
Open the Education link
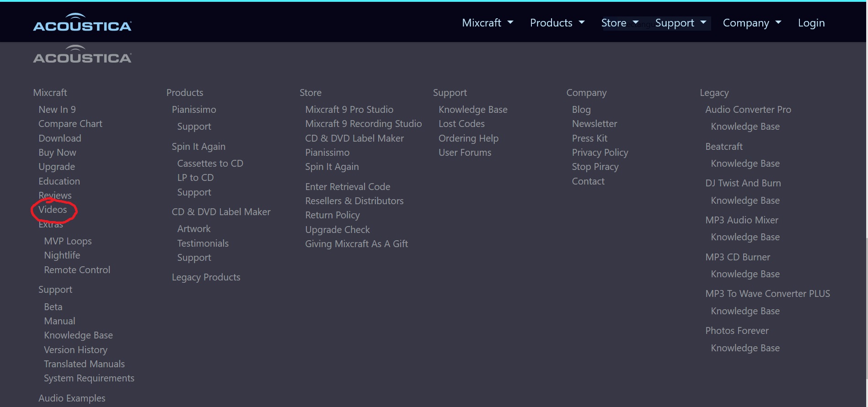[x=59, y=181]
